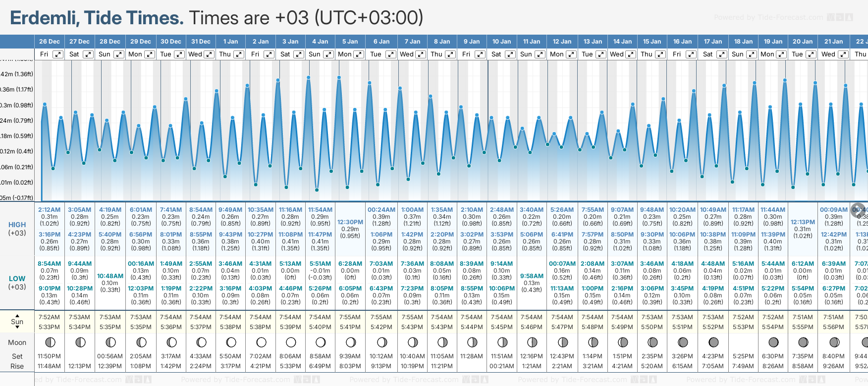Expand the Wed 14 Jan tide details
868x386 pixels.
click(631, 54)
